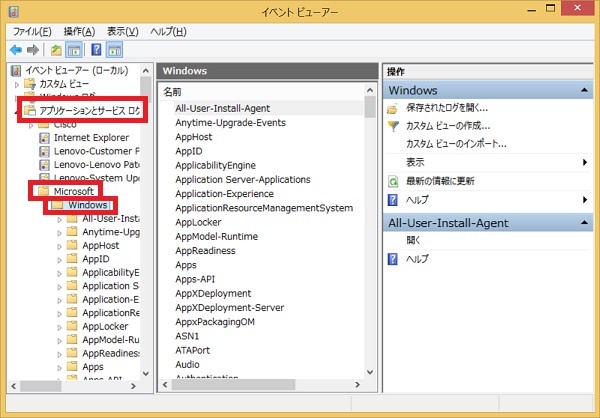Click the list pane horizontal scrollbar thumb
Screen dimensions: 600x418
[233, 384]
